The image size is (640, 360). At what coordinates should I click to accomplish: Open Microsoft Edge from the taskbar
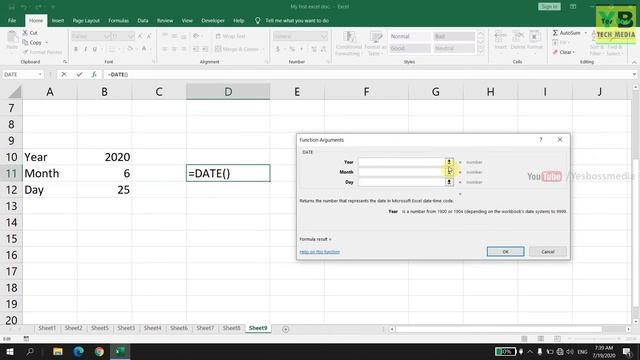coord(78,351)
